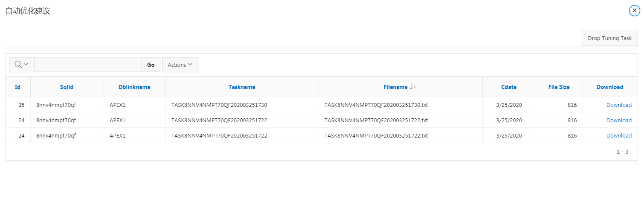
Task: Expand the Actions menu
Action: [180, 65]
